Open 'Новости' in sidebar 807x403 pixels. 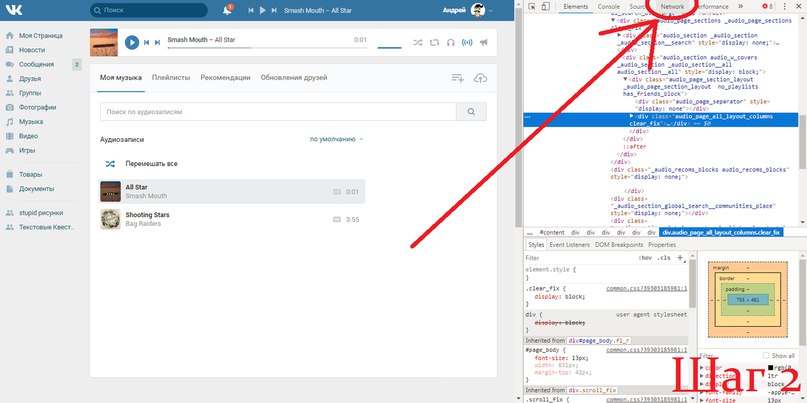click(32, 50)
